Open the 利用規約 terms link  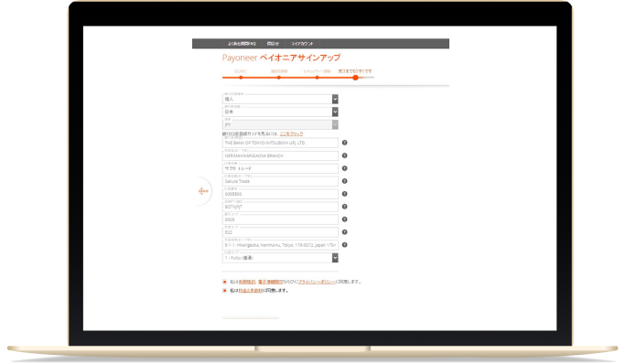[x=247, y=282]
